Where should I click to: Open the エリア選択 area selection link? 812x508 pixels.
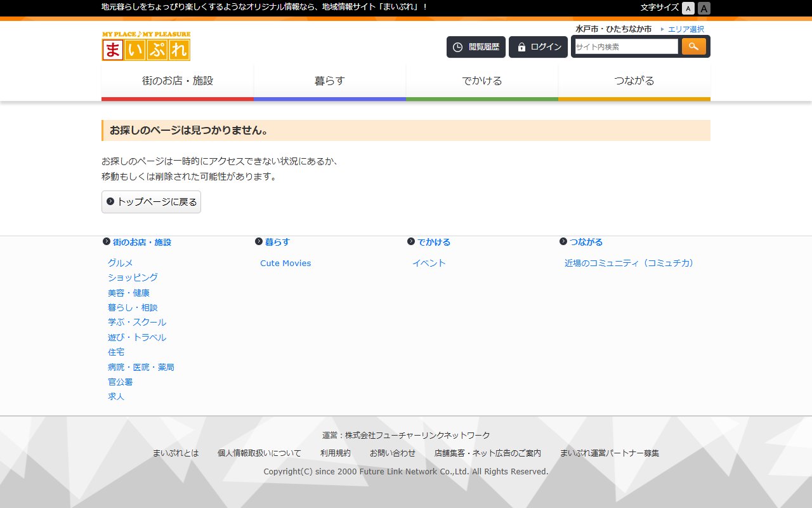point(686,29)
